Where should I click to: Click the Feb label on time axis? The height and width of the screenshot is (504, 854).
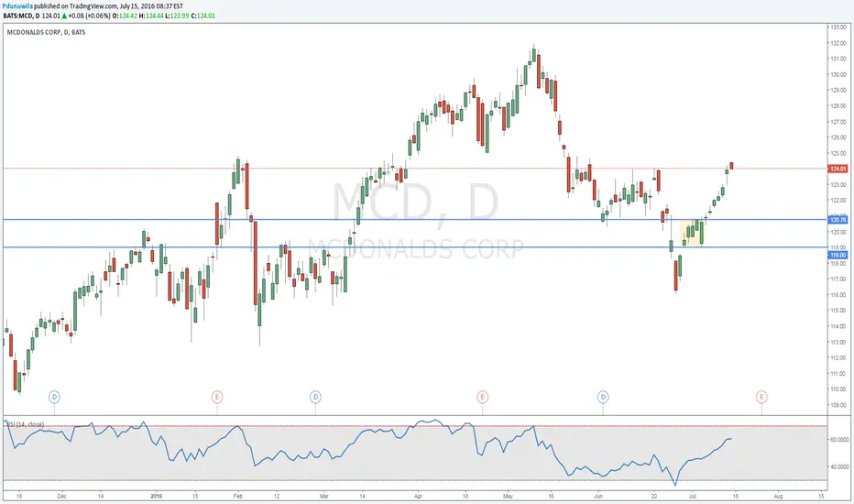pos(237,497)
